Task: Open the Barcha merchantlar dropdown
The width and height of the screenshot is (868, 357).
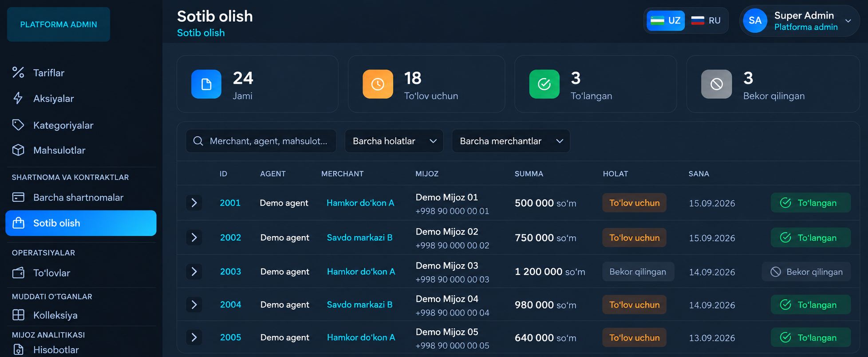Action: click(511, 141)
